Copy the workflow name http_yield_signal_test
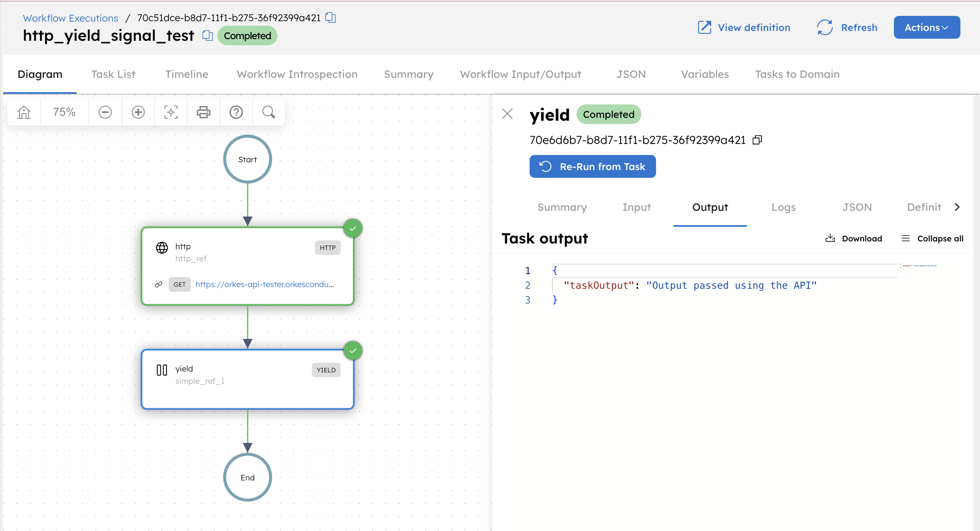This screenshot has height=531, width=980. tap(208, 35)
